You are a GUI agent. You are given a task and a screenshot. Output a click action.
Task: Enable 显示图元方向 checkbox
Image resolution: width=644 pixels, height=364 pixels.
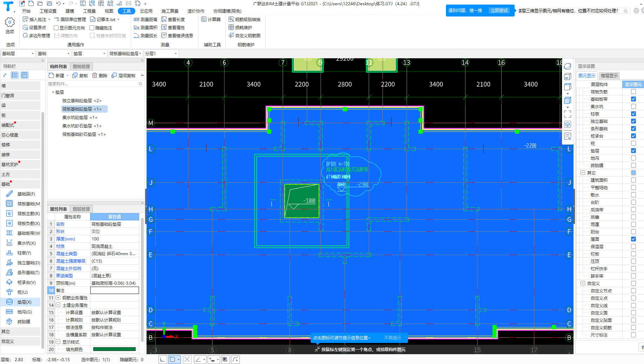click(x=56, y=28)
